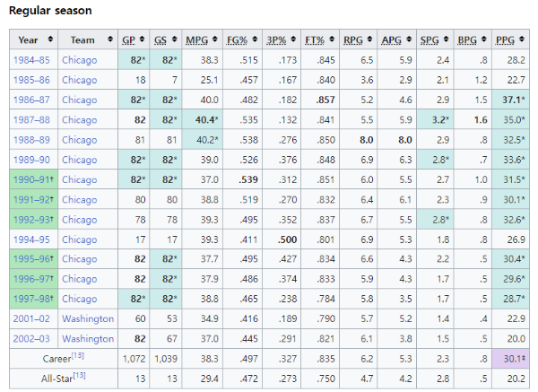Open the 1986–87 season link

31,100
